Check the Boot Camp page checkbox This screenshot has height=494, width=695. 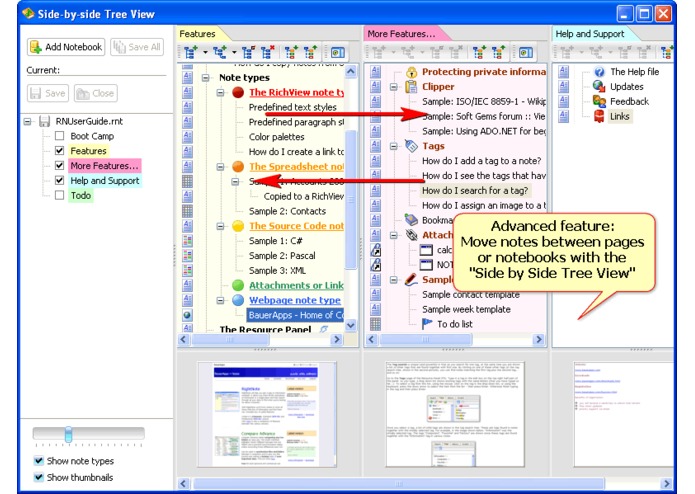pos(59,136)
